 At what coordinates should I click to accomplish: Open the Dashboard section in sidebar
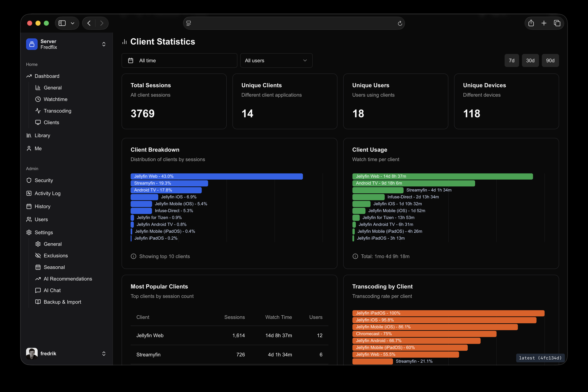point(47,76)
